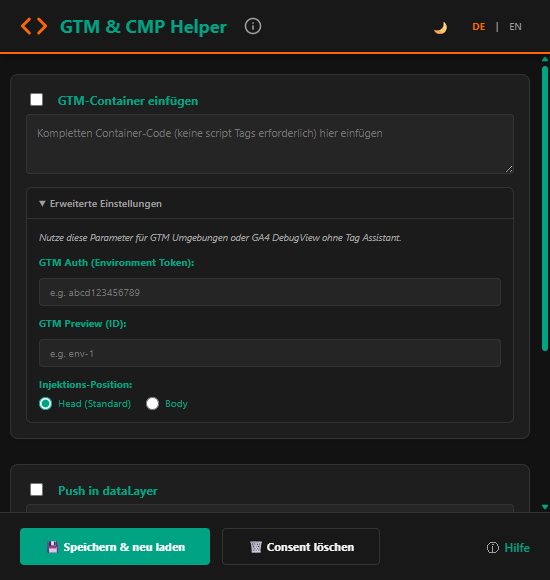Collapse the Erweiterte Einstellungen section
550x580 pixels.
pyautogui.click(x=101, y=204)
